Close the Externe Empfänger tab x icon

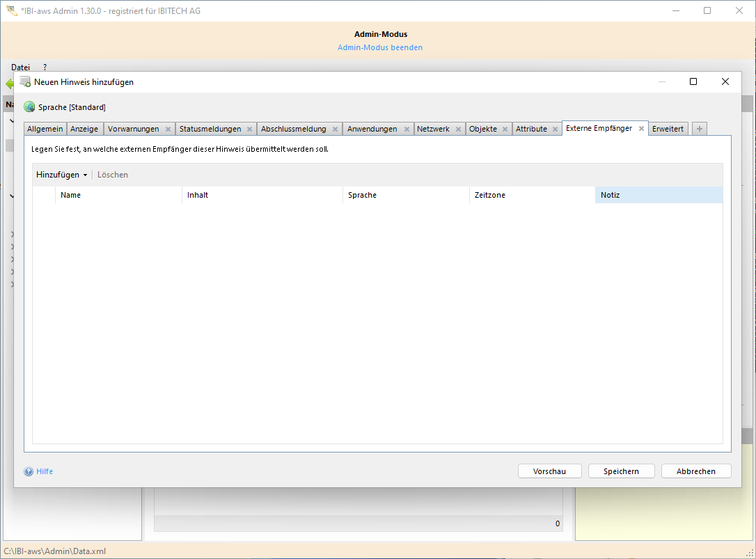pos(641,129)
